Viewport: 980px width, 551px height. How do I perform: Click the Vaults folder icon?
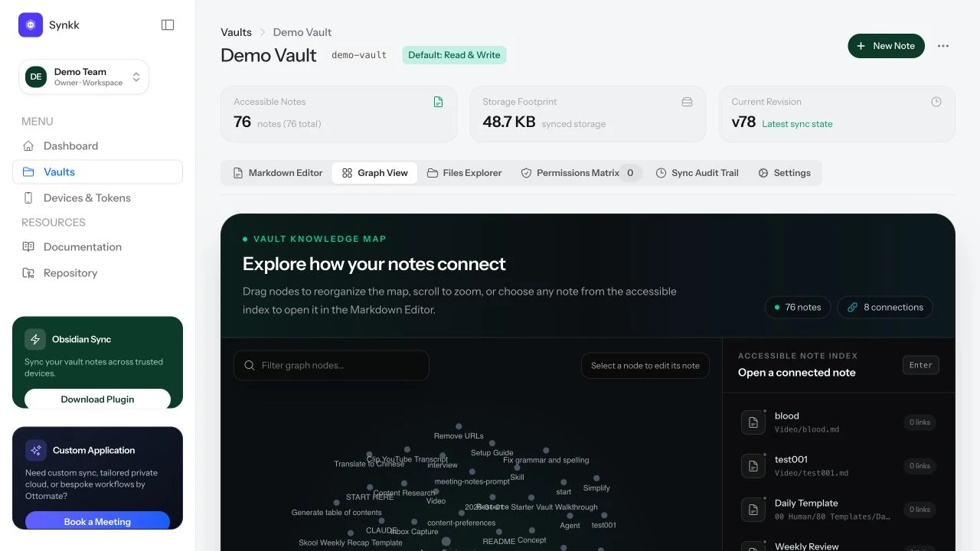(x=28, y=171)
